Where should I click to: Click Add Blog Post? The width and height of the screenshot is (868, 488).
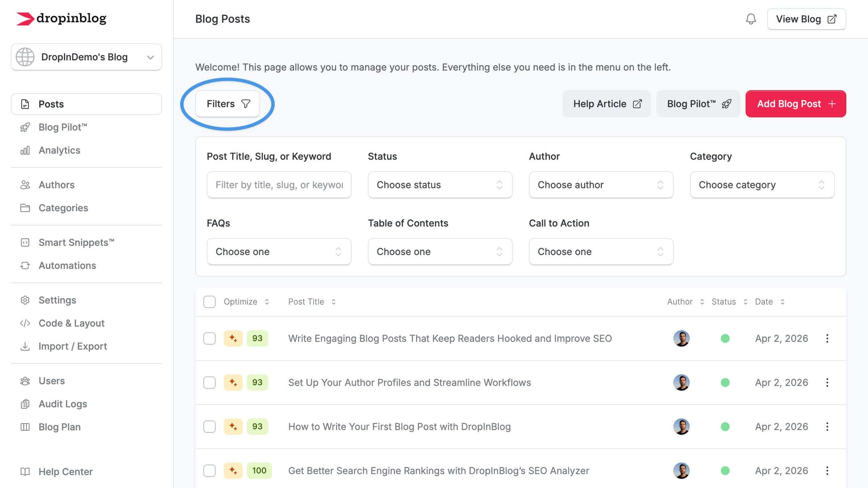(x=796, y=104)
